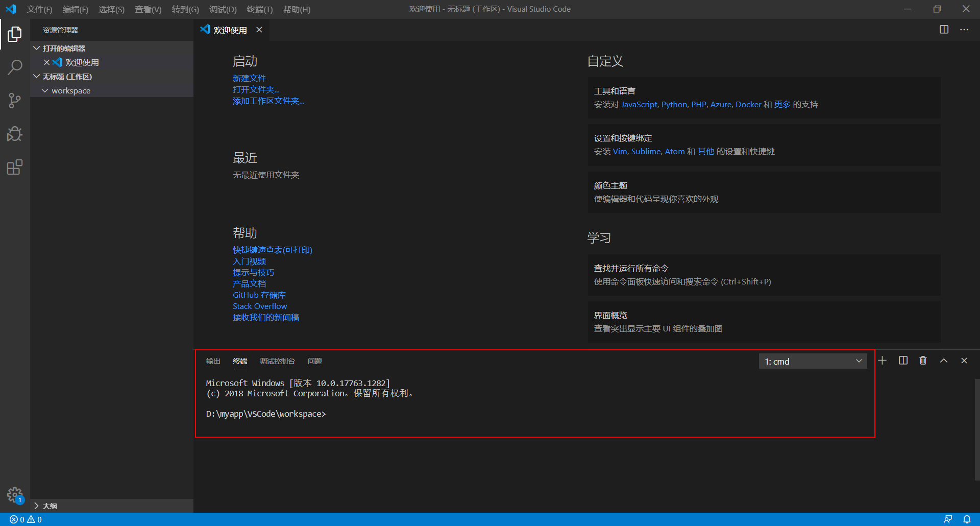The height and width of the screenshot is (526, 980).
Task: Switch to the 输出 panel tab
Action: click(x=213, y=361)
